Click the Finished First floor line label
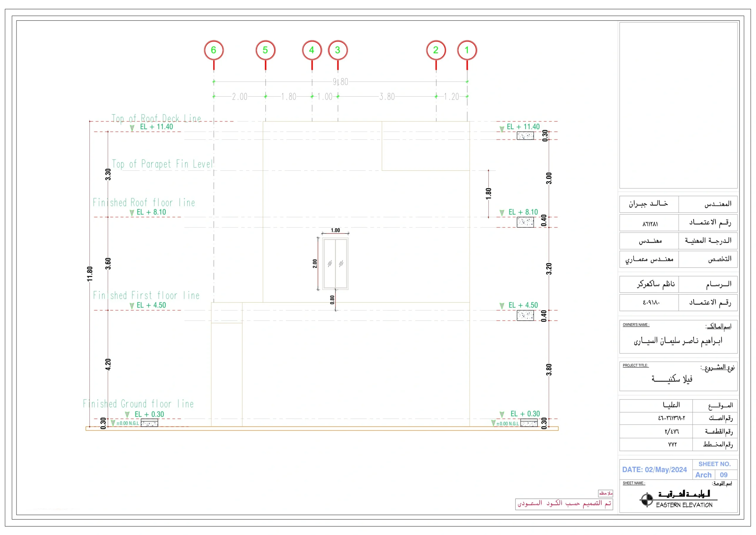Screen dimensions: 756x535 point(146,295)
